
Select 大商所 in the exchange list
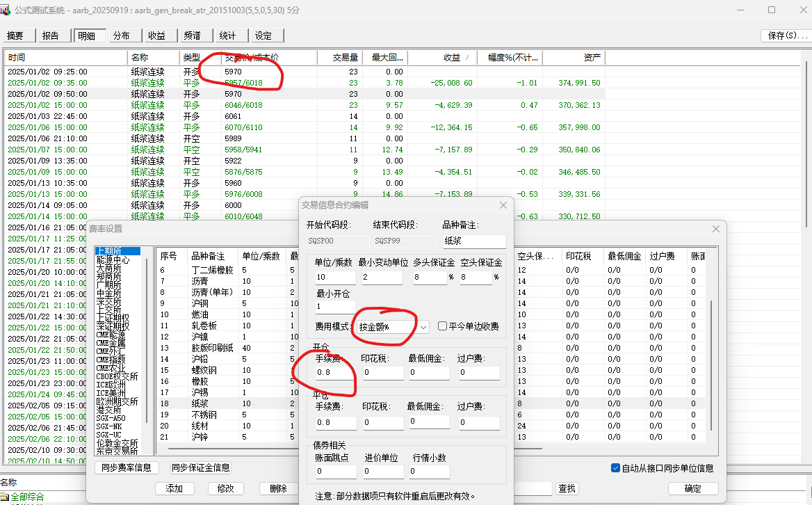[x=108, y=268]
